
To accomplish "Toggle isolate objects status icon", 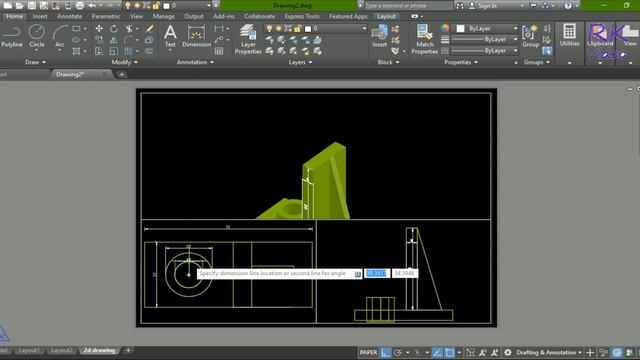I will (x=603, y=352).
